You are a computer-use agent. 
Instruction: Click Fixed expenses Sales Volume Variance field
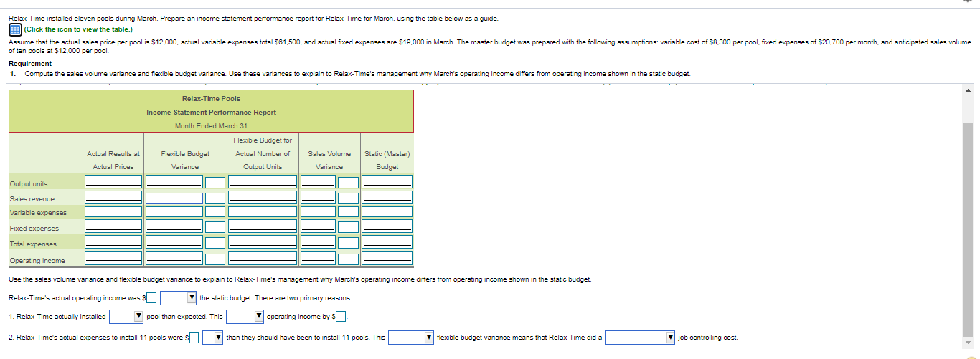(318, 226)
